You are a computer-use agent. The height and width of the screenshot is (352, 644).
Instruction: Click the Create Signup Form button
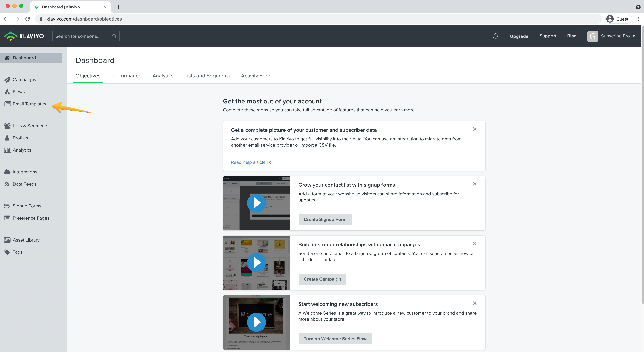(x=325, y=219)
